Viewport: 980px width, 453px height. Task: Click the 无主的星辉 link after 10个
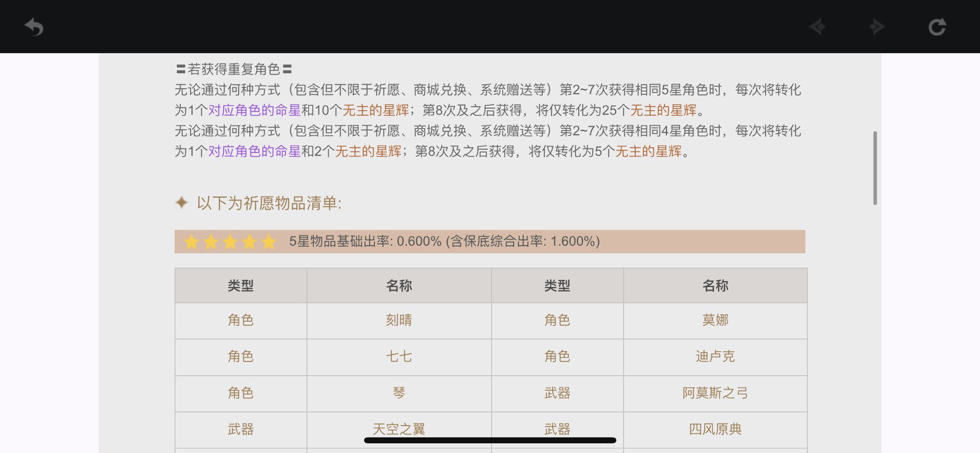375,110
